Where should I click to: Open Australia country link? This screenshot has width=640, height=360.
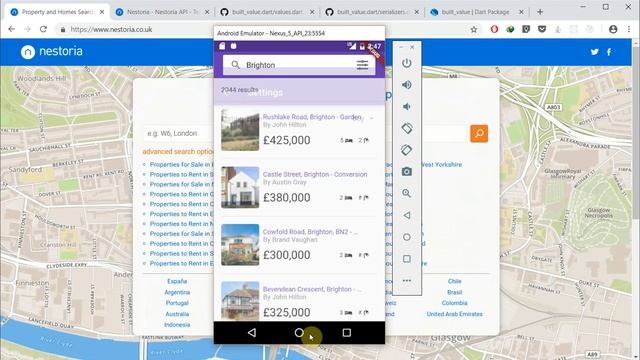click(177, 314)
